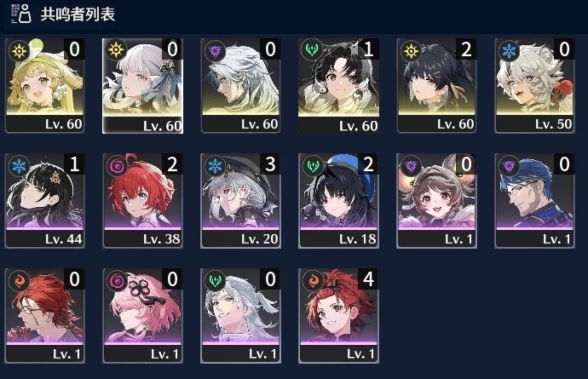The height and width of the screenshot is (379, 588).
Task: Select the blue-haired bearded man at Lv. 1
Action: (534, 200)
